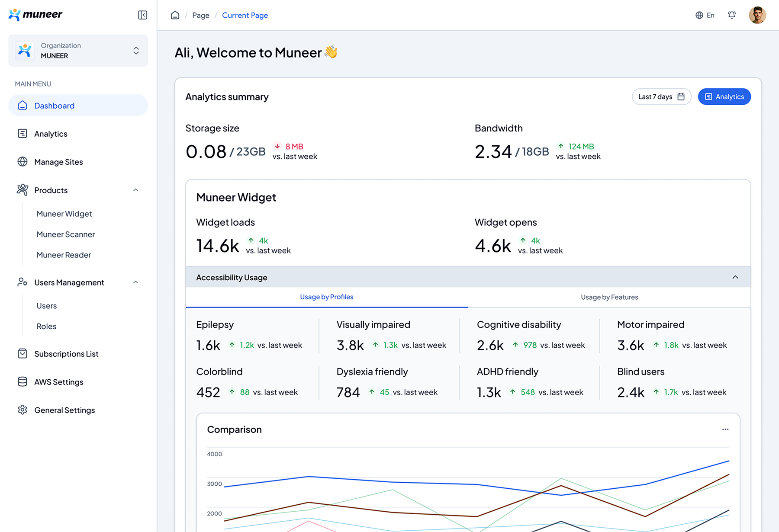Screen dimensions: 779x532
Task: Open the Comparison chart options menu
Action: coord(725,429)
